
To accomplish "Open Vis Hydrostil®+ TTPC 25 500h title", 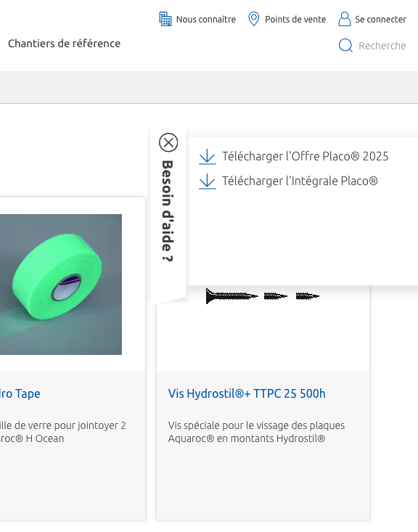I will pos(247,393).
